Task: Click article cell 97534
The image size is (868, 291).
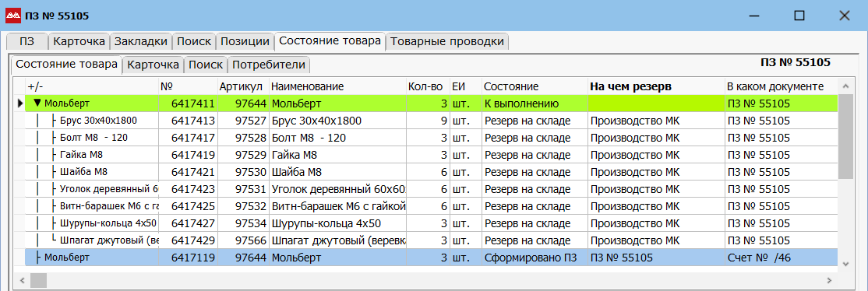Action: coord(243,223)
